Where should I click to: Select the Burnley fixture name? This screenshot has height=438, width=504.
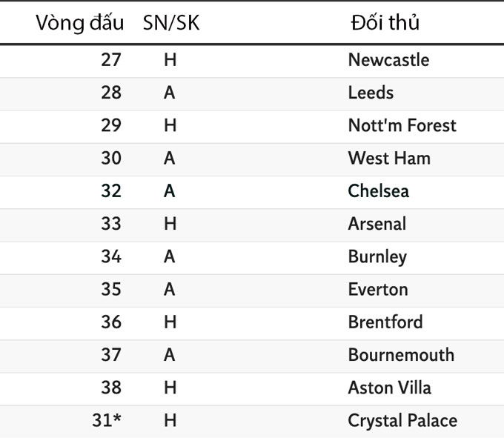pyautogui.click(x=377, y=256)
